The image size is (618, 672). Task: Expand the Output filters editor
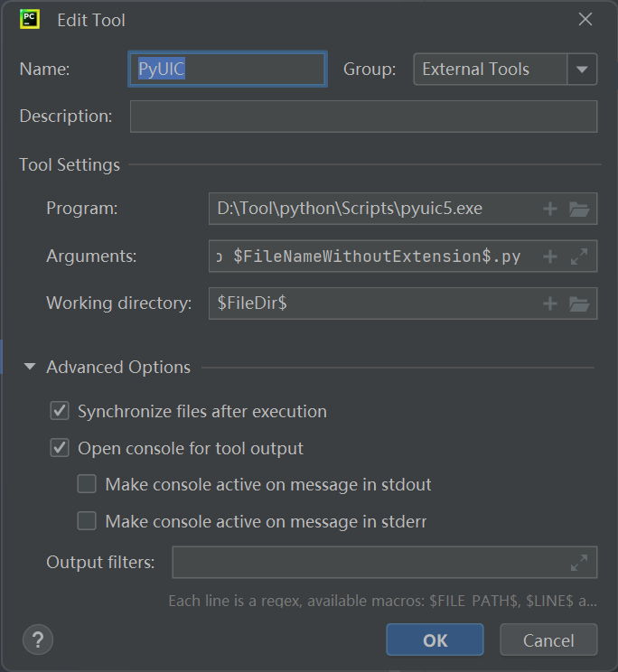pos(579,563)
